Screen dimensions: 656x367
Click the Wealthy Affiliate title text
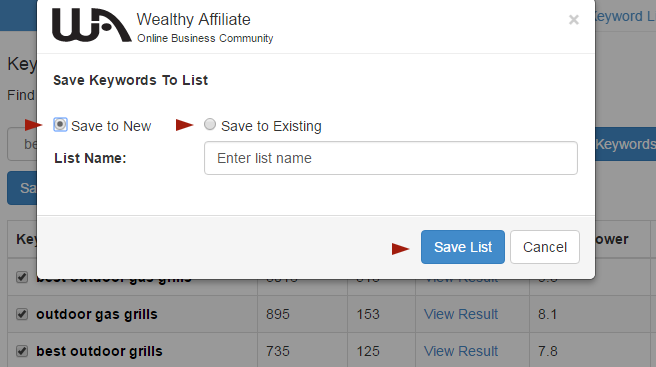click(x=193, y=19)
